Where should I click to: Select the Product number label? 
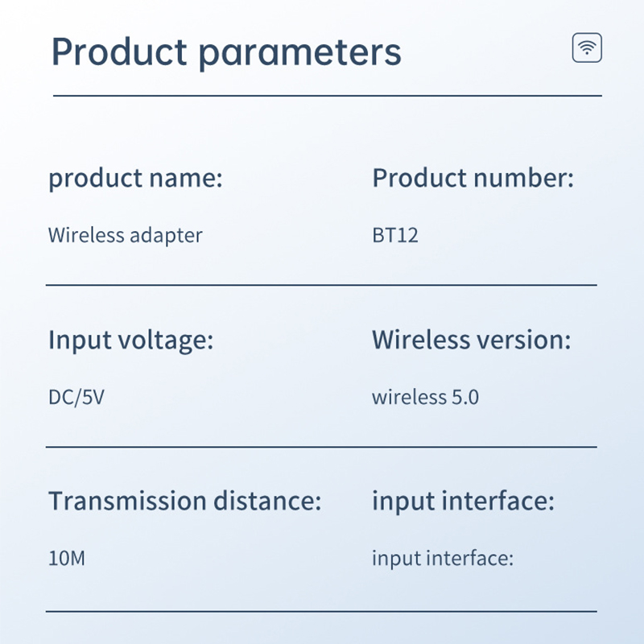[x=473, y=178]
